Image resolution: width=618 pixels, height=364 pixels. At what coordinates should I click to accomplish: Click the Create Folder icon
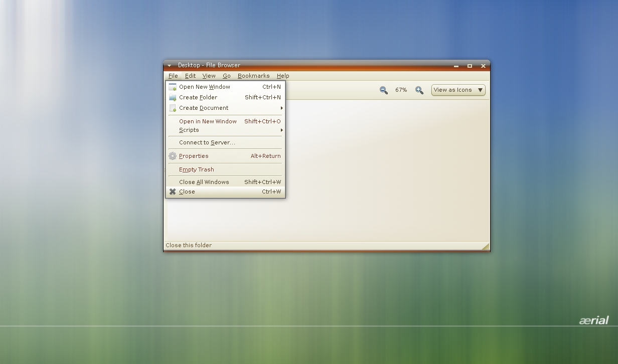click(x=173, y=97)
